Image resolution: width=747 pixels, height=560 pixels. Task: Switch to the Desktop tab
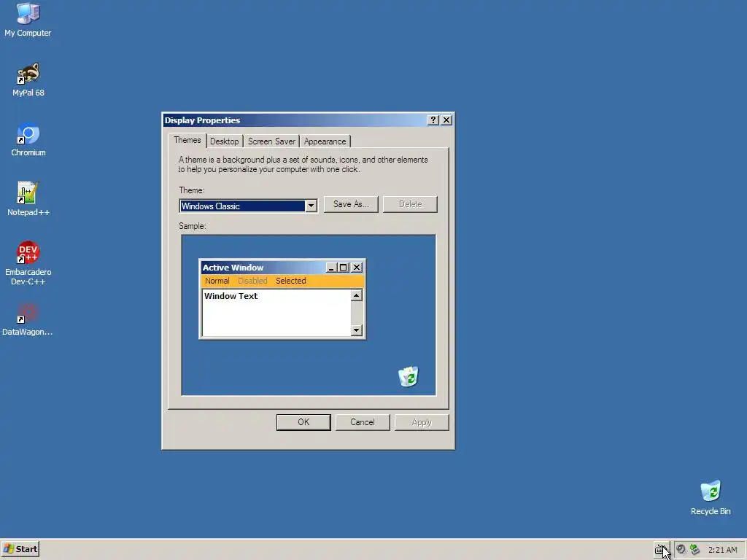click(x=225, y=141)
